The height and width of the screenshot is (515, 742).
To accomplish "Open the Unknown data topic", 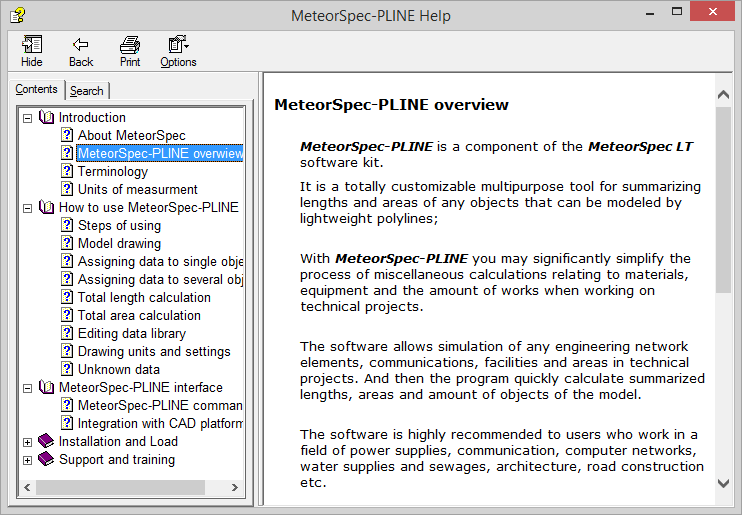I will pos(118,369).
